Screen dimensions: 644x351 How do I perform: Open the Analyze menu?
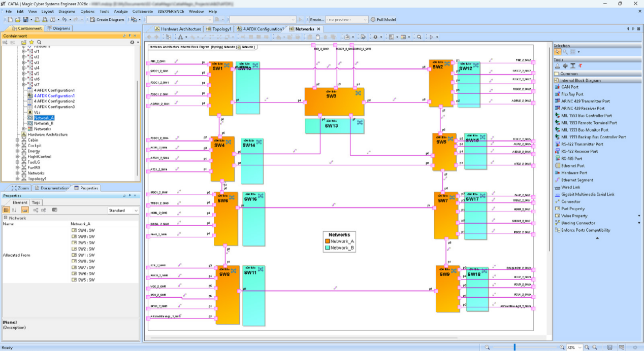[121, 11]
